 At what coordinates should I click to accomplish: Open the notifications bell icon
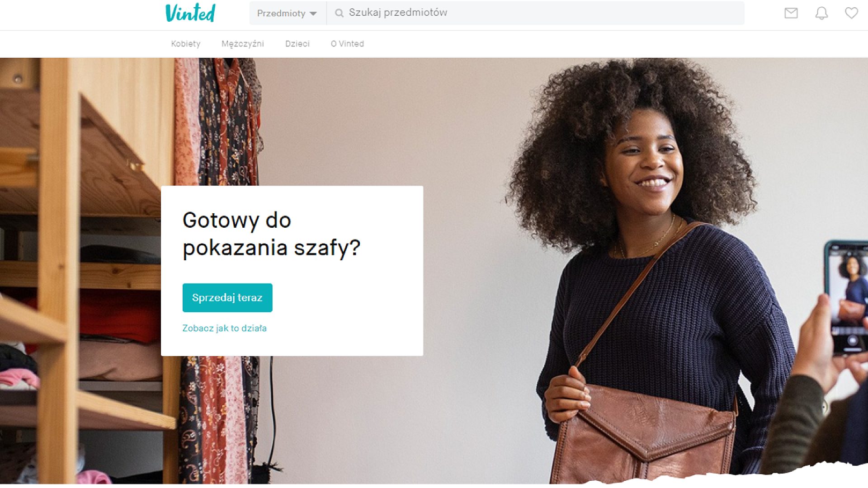pyautogui.click(x=821, y=13)
